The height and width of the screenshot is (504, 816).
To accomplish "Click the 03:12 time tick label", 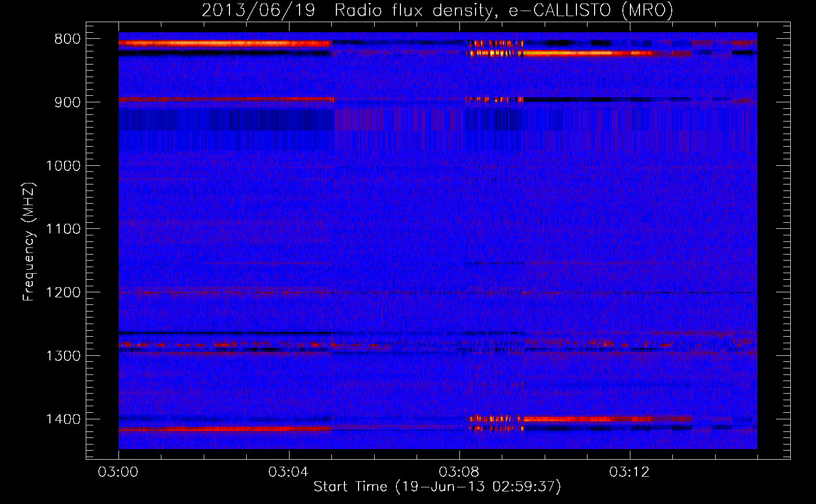I will point(629,472).
